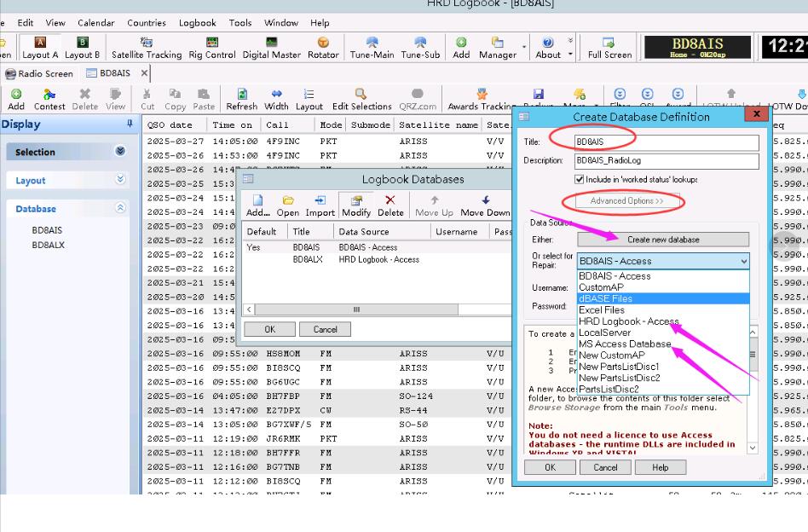The image size is (808, 532).
Task: Pin the Display side panel
Action: [x=130, y=124]
